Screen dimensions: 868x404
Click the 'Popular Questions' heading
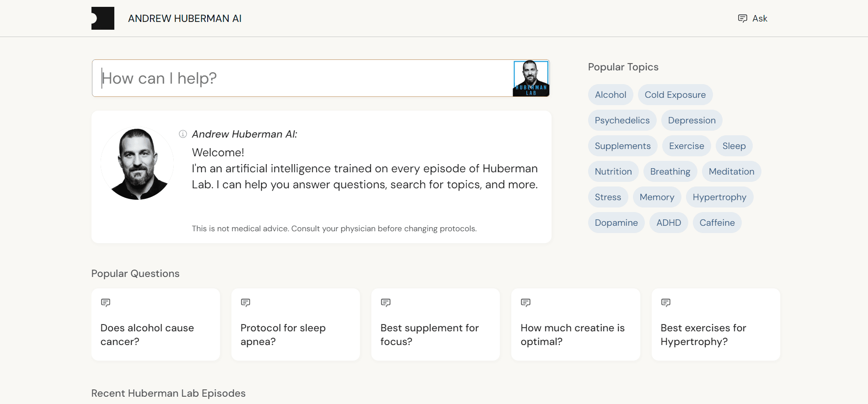135,273
